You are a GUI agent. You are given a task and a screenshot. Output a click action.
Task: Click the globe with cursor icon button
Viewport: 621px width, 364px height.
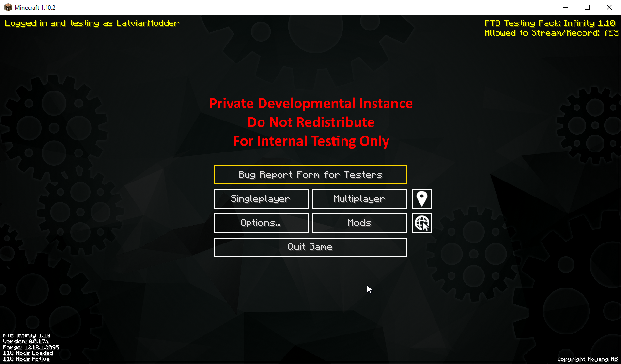(422, 223)
